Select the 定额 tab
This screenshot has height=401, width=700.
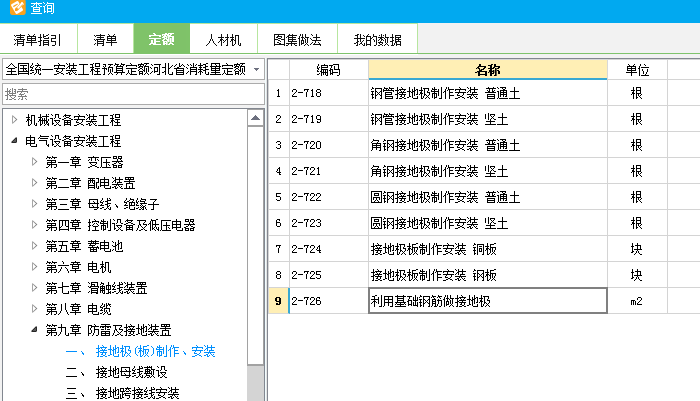(x=162, y=39)
